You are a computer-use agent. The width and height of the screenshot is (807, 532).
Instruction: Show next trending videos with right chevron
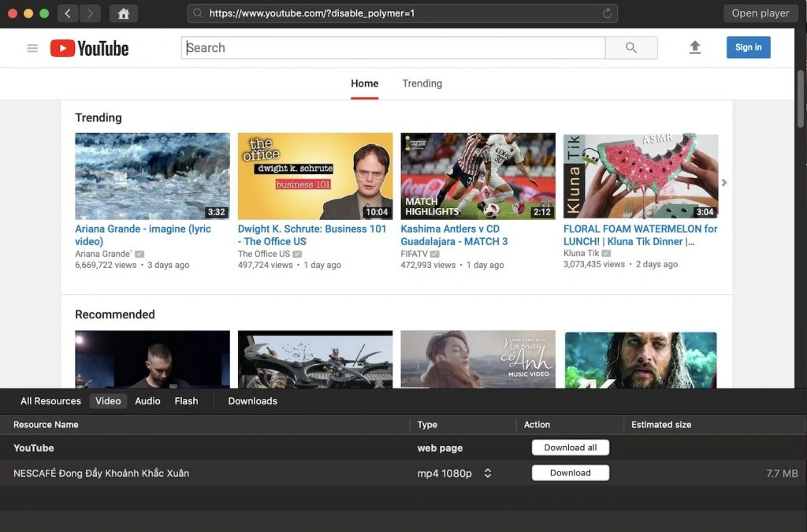tap(724, 183)
